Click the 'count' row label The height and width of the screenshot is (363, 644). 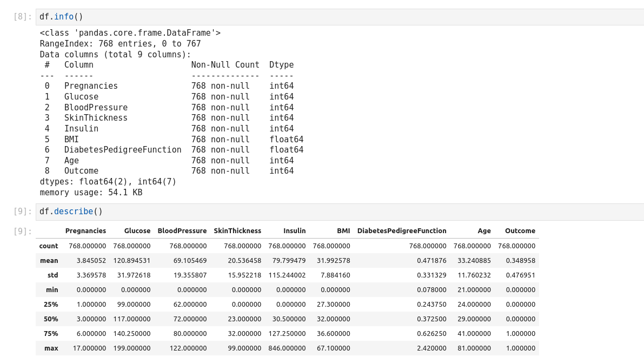tap(49, 246)
